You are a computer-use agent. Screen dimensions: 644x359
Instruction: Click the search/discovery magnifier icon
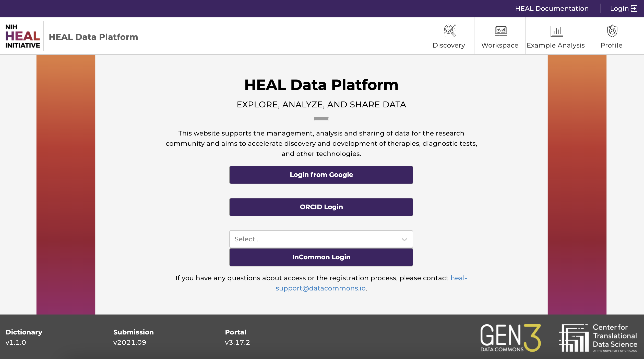(x=449, y=31)
